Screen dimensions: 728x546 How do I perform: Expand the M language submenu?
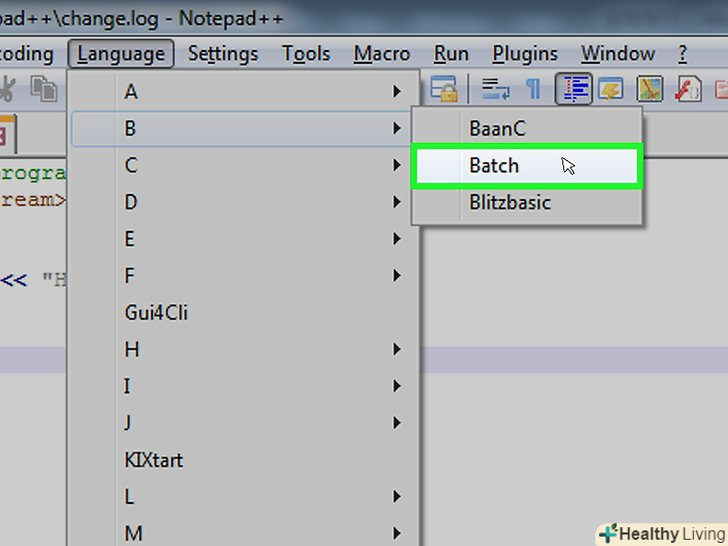244,533
